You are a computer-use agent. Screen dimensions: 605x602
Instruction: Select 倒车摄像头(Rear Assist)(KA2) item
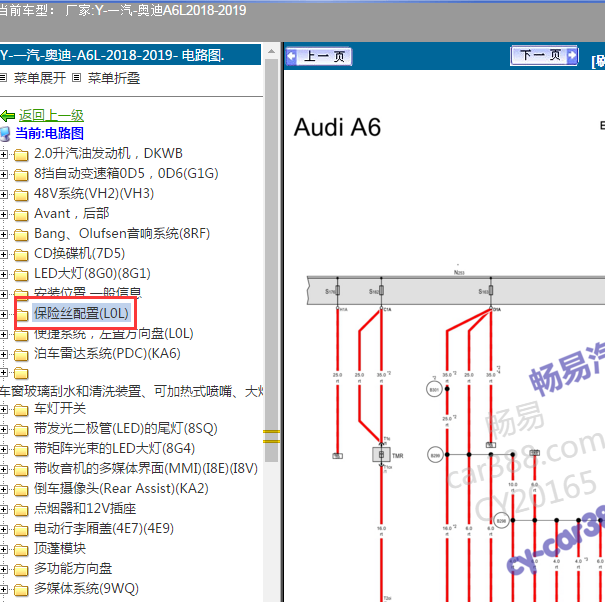[121, 489]
